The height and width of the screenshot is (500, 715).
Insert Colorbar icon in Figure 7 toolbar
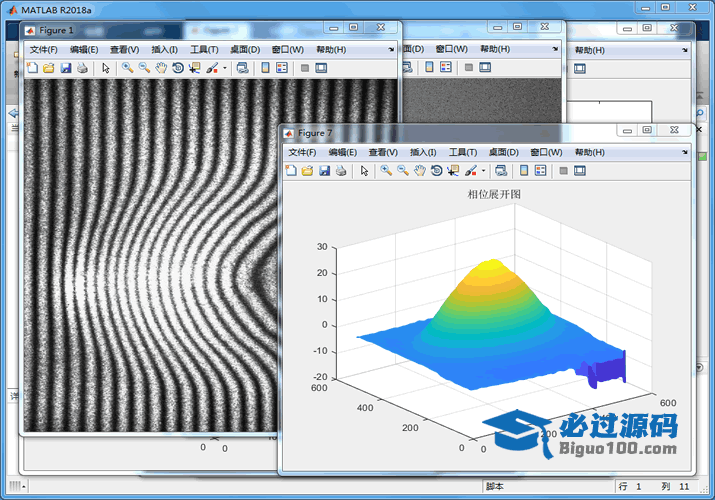[524, 171]
